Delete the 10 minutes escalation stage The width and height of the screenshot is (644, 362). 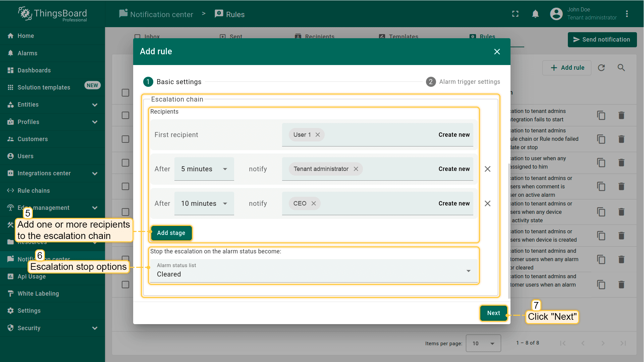(x=487, y=203)
